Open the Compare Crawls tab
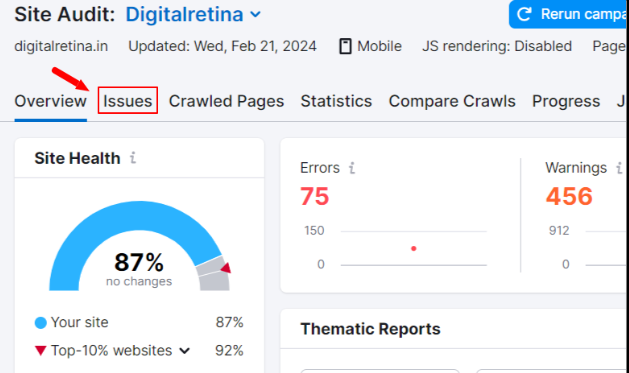This screenshot has width=629, height=373. point(452,101)
